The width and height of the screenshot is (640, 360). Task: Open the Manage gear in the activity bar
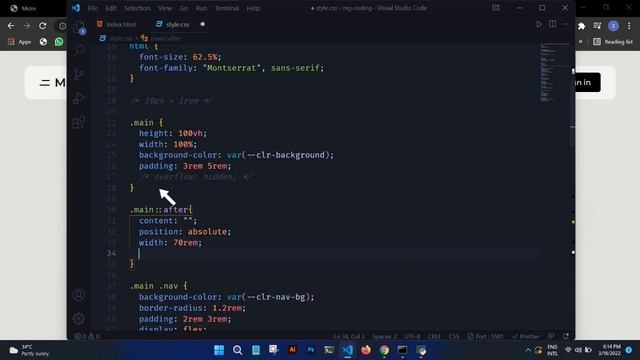coord(79,318)
